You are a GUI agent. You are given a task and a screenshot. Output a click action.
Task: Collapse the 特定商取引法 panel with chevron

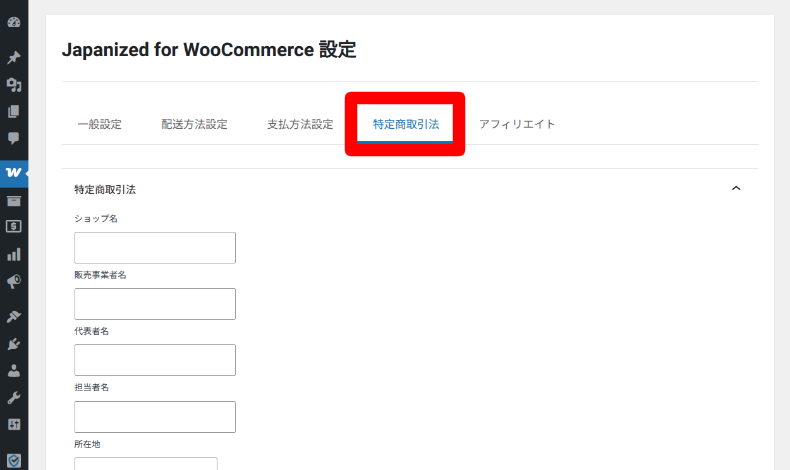click(x=736, y=188)
